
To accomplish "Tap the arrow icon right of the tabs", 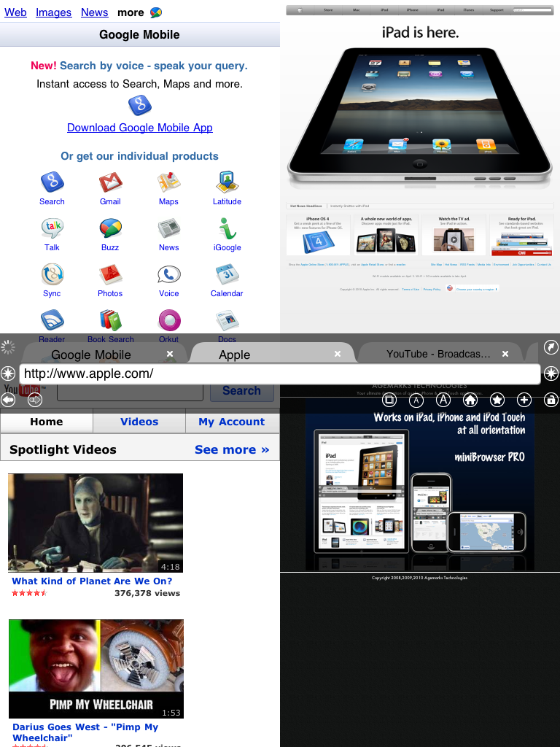I will point(551,347).
